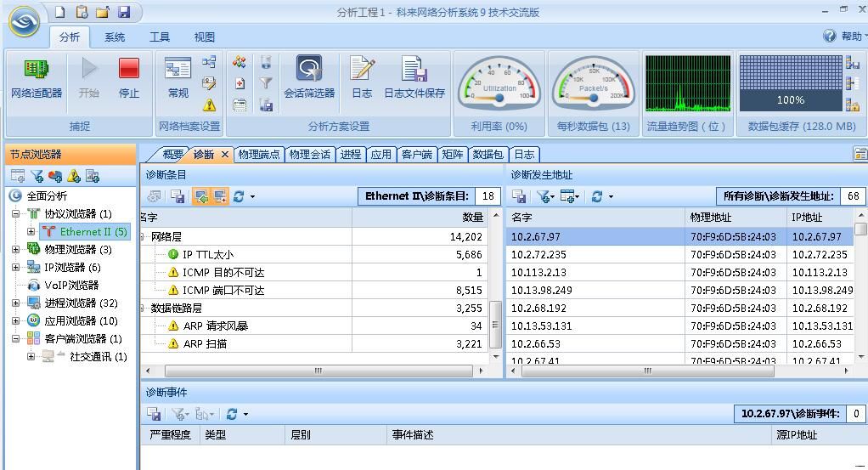The image size is (868, 470).
Task: Collapse the 协议浏览器 tree node
Action: [15, 213]
